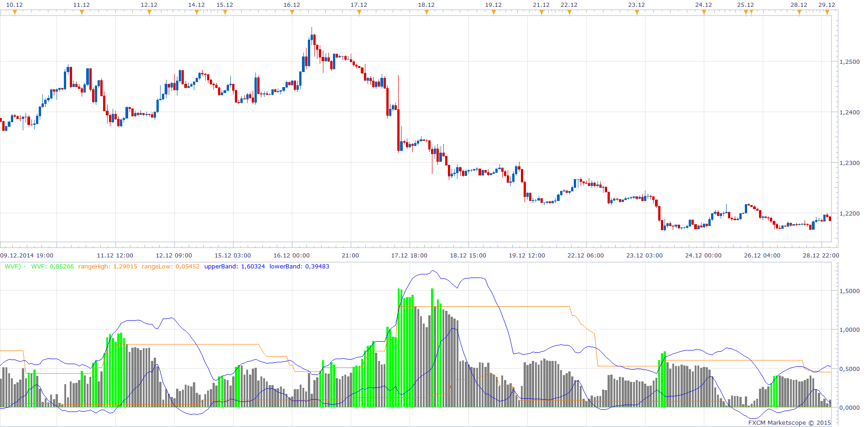The width and height of the screenshot is (868, 427).
Task: Click the 23.12 03:00 time axis label
Action: coord(645,256)
